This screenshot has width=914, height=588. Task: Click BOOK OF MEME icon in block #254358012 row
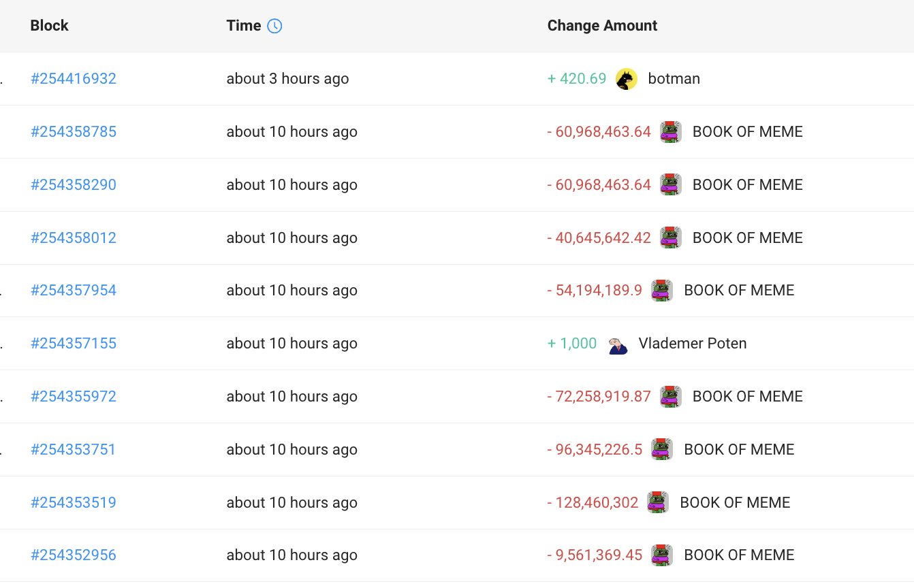[671, 238]
